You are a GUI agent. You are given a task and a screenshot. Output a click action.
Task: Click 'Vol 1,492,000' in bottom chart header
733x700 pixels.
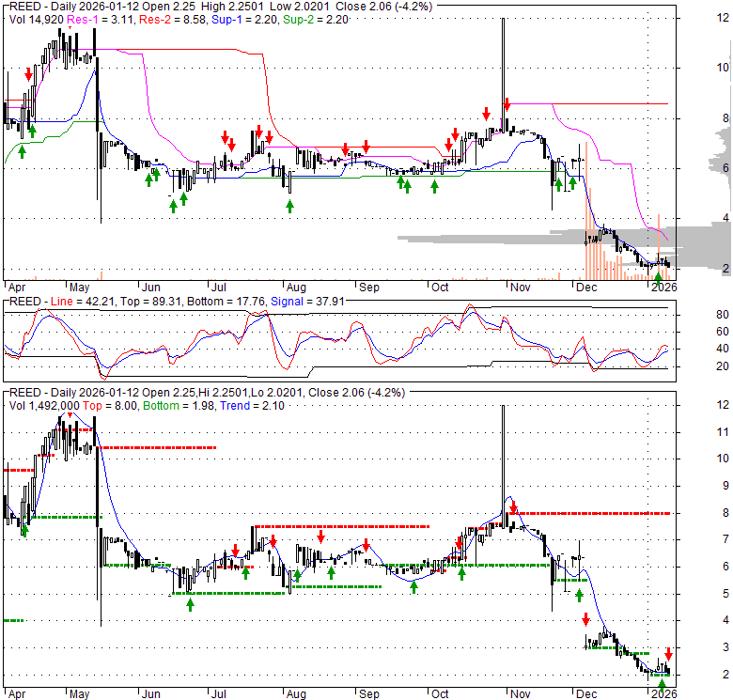tap(44, 406)
